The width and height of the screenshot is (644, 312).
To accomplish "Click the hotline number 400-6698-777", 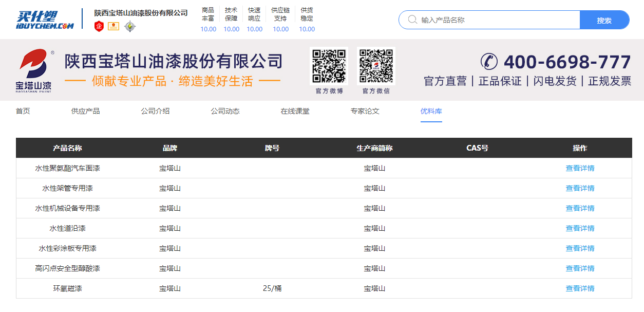I will coord(567,62).
